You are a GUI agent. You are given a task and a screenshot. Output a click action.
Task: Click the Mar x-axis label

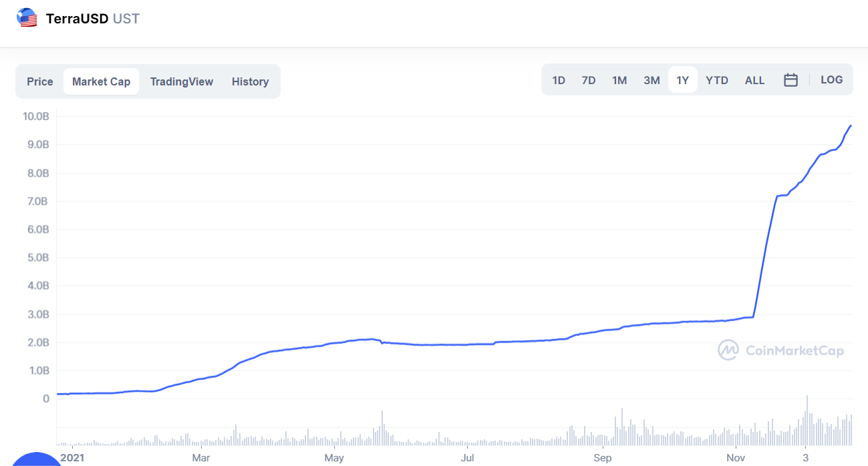point(201,457)
